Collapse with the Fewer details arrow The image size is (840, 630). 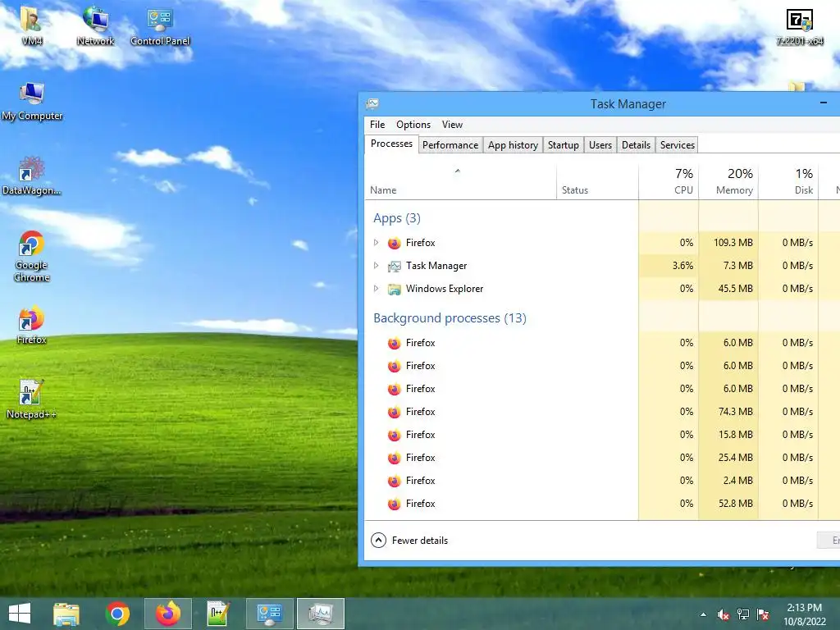(x=378, y=541)
